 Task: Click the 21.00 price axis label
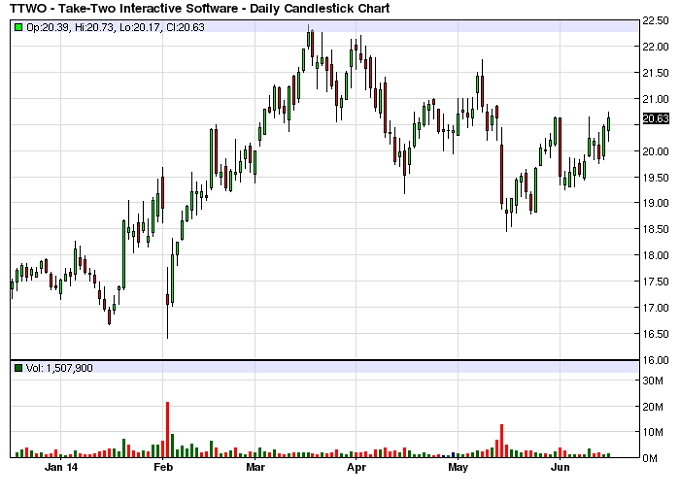tap(655, 99)
